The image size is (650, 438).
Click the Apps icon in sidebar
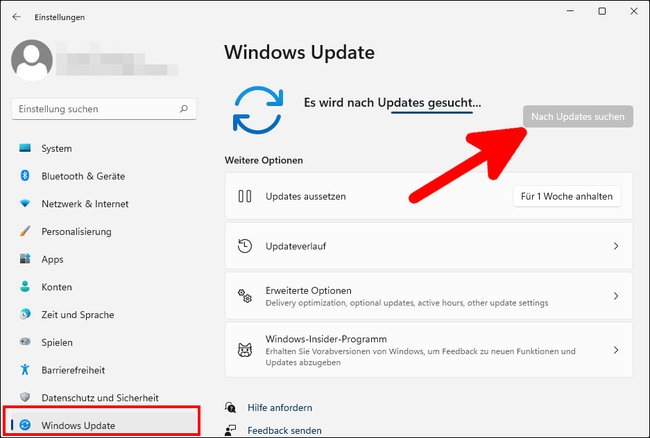pyautogui.click(x=25, y=259)
